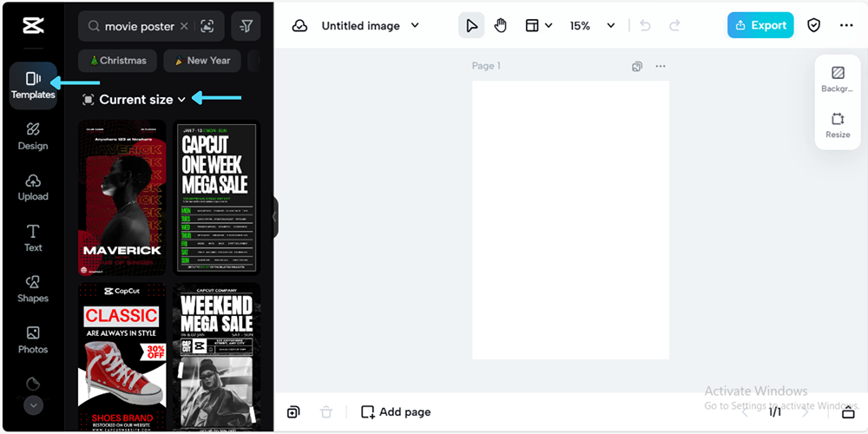Click the duplicate page icon in bottom bar
The height and width of the screenshot is (434, 868).
[x=293, y=411]
